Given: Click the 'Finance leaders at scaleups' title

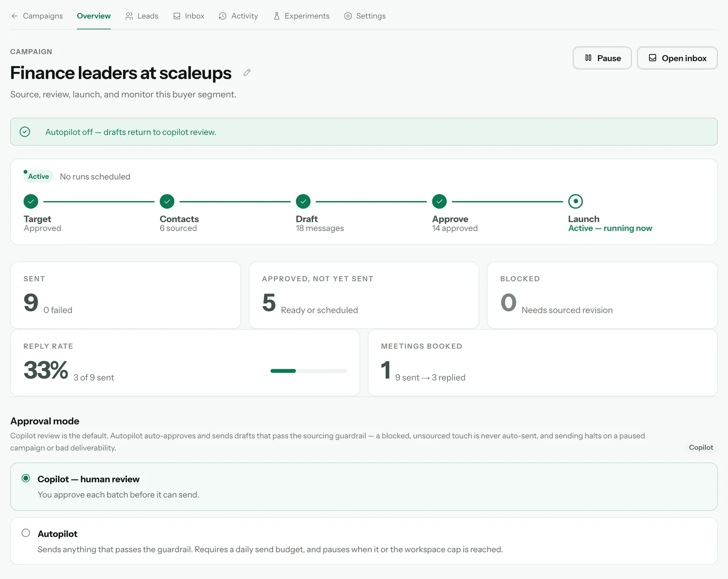Looking at the screenshot, I should (x=121, y=73).
